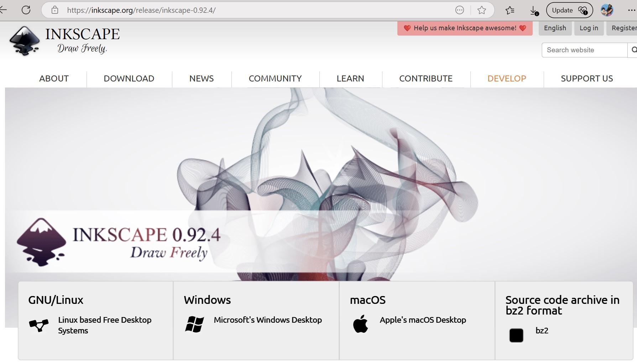Click the Log in link

(x=589, y=28)
